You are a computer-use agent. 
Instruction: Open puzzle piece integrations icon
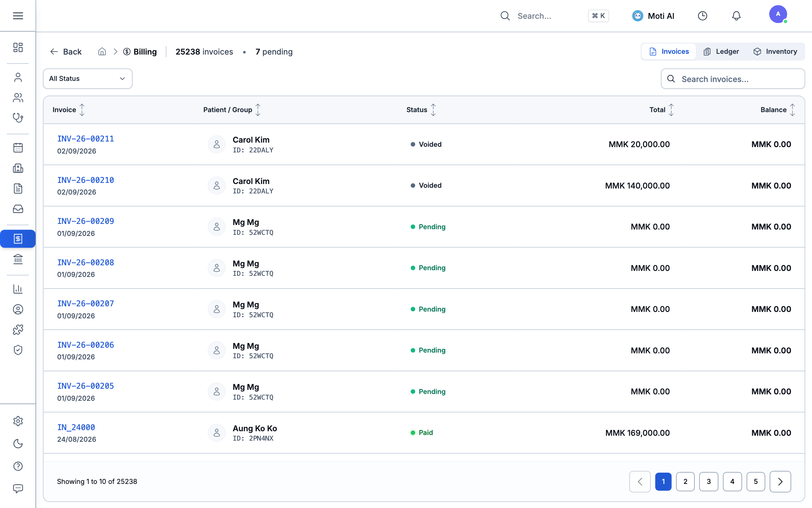pyautogui.click(x=18, y=330)
